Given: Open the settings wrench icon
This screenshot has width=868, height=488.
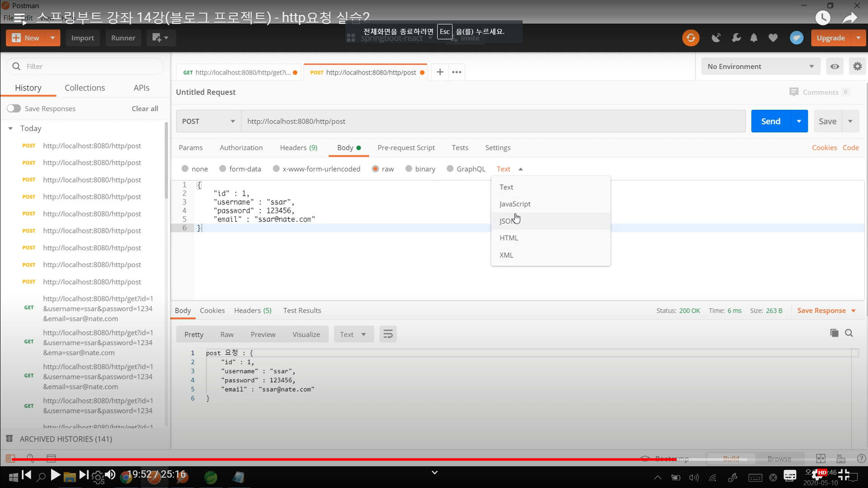Looking at the screenshot, I should (x=736, y=38).
